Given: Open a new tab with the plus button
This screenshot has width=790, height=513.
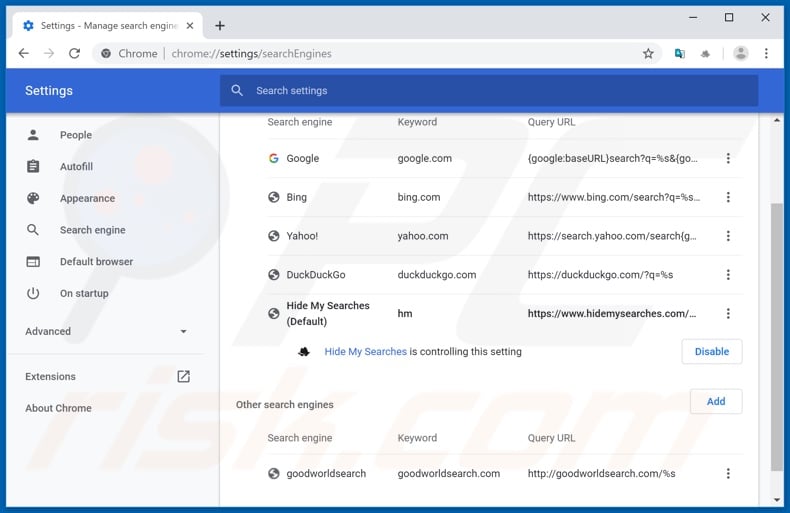Looking at the screenshot, I should [220, 26].
